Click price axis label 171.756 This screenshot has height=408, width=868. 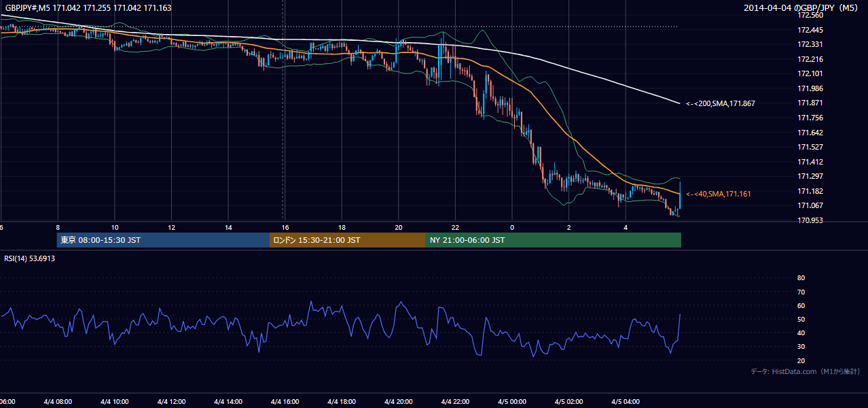[x=810, y=118]
